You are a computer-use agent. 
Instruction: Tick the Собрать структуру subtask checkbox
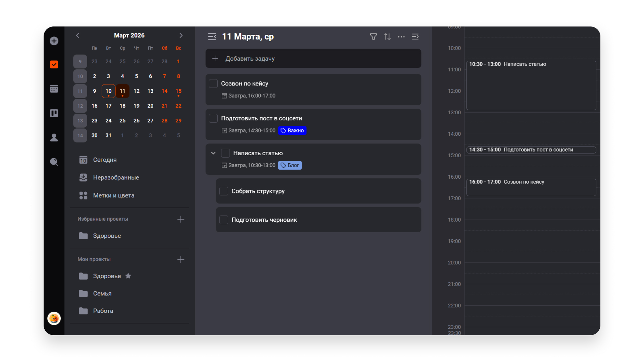point(224,191)
